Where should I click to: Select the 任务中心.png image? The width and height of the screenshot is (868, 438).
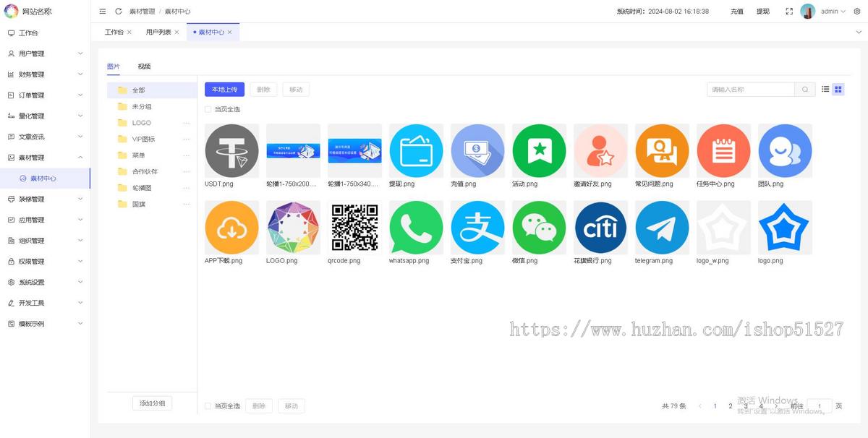[723, 151]
